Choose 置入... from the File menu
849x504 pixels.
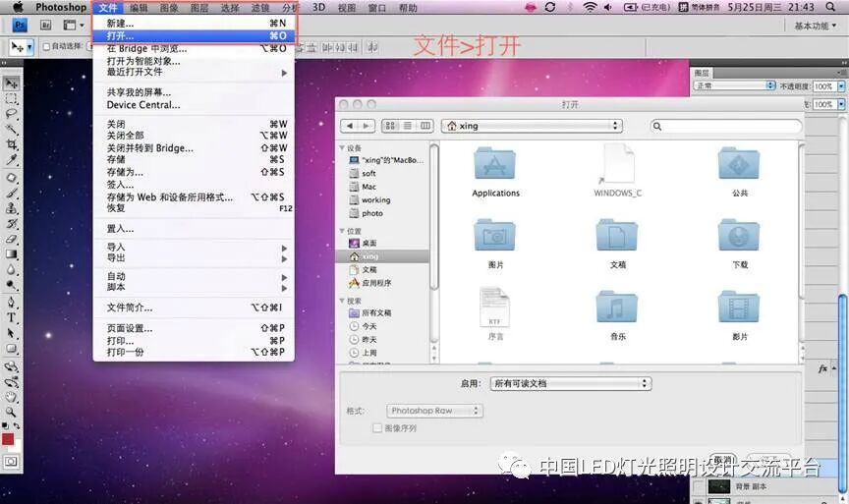[x=194, y=229]
